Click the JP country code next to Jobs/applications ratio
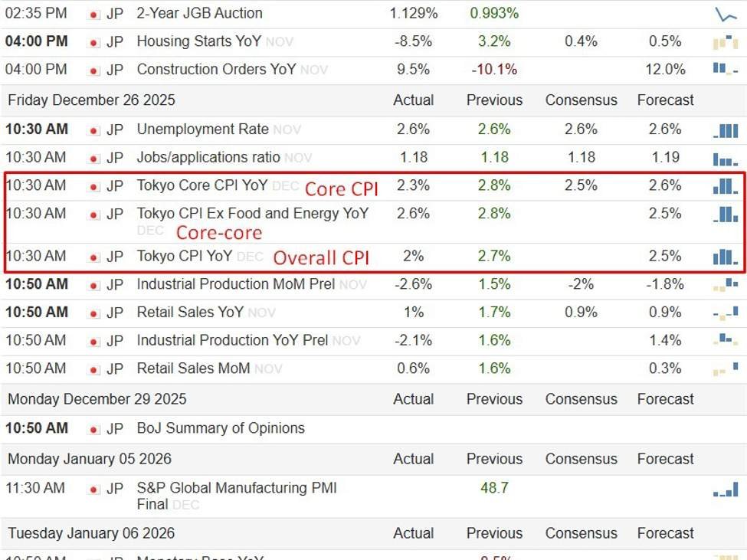 click(115, 158)
